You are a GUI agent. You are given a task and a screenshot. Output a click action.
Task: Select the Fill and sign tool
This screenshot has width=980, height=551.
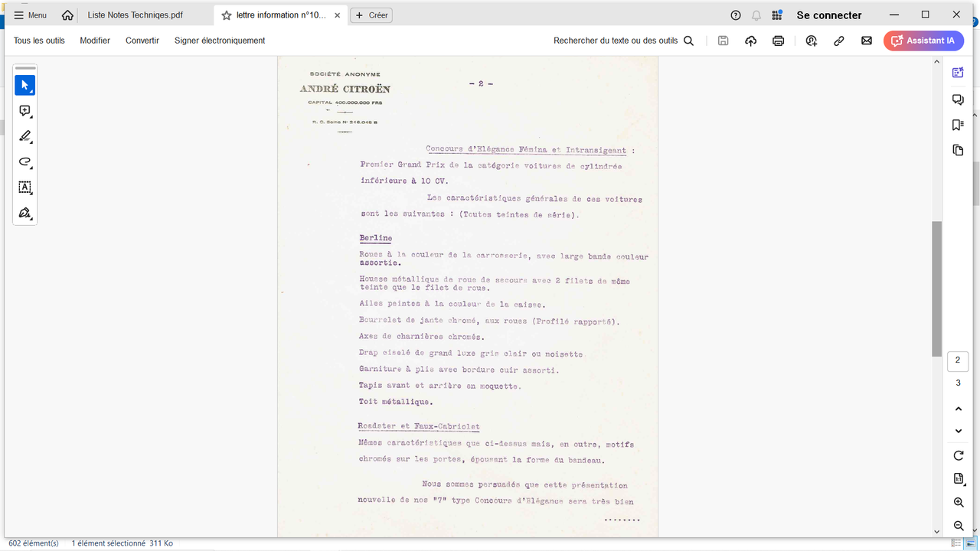tap(24, 213)
